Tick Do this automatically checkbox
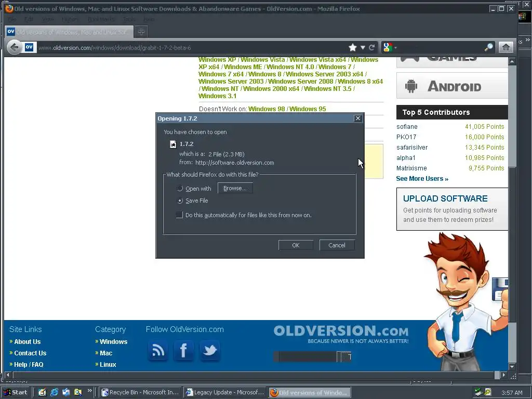This screenshot has width=532, height=399. pyautogui.click(x=179, y=215)
